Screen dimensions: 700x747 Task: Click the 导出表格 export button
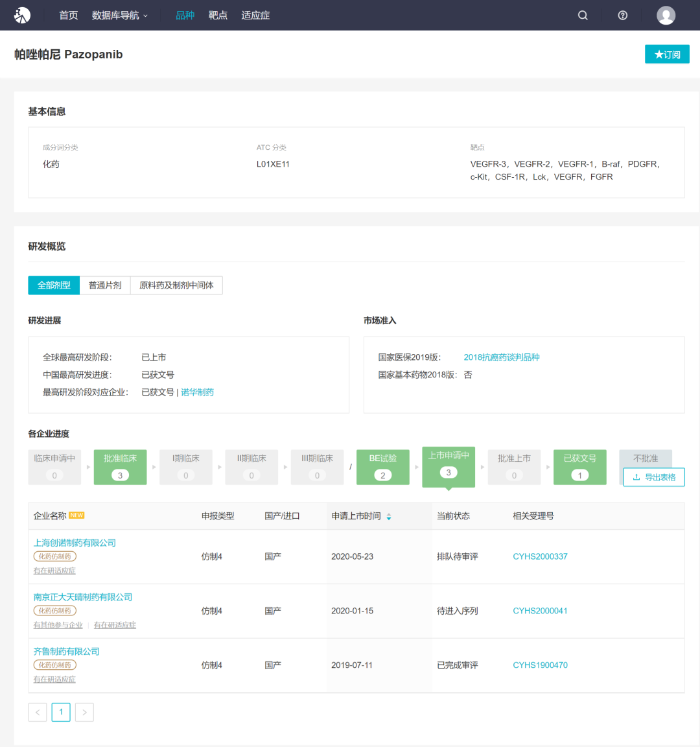(x=654, y=477)
